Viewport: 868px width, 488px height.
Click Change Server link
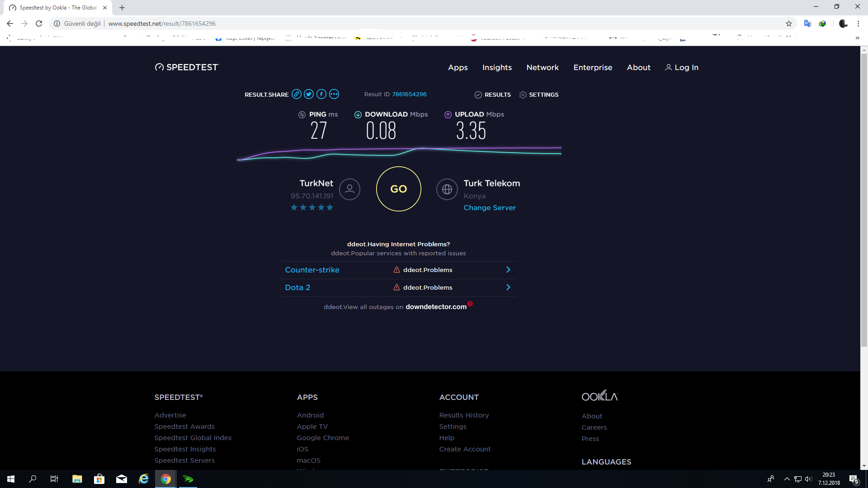(x=490, y=208)
